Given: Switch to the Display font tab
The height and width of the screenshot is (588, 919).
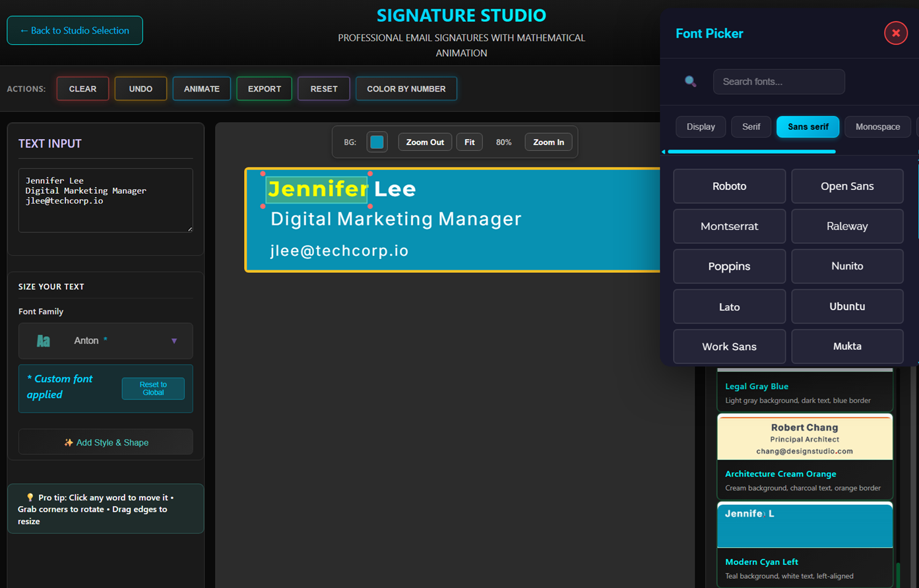Looking at the screenshot, I should pos(700,127).
